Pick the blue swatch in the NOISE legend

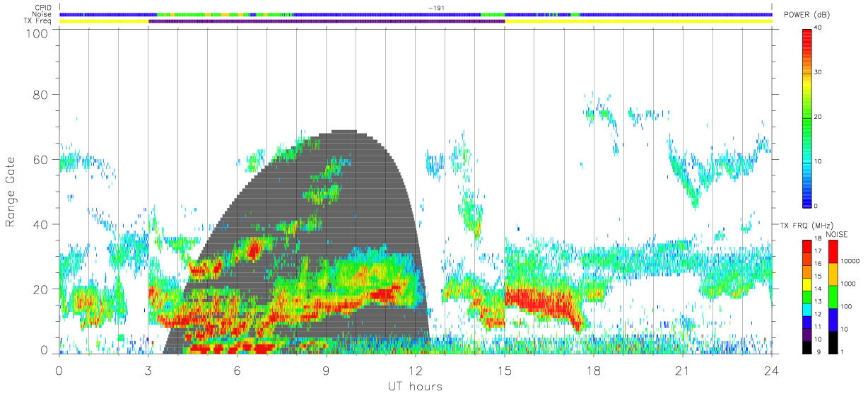(833, 319)
